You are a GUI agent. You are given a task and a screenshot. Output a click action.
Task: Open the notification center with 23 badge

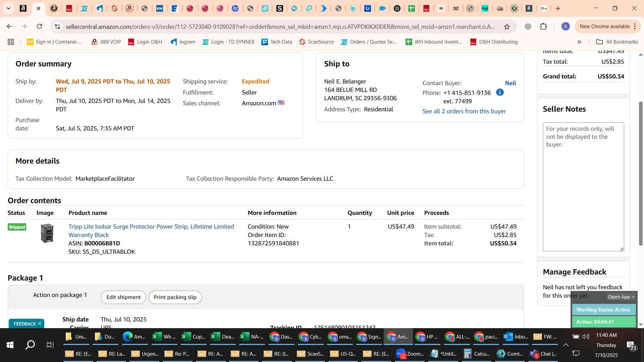click(x=632, y=346)
